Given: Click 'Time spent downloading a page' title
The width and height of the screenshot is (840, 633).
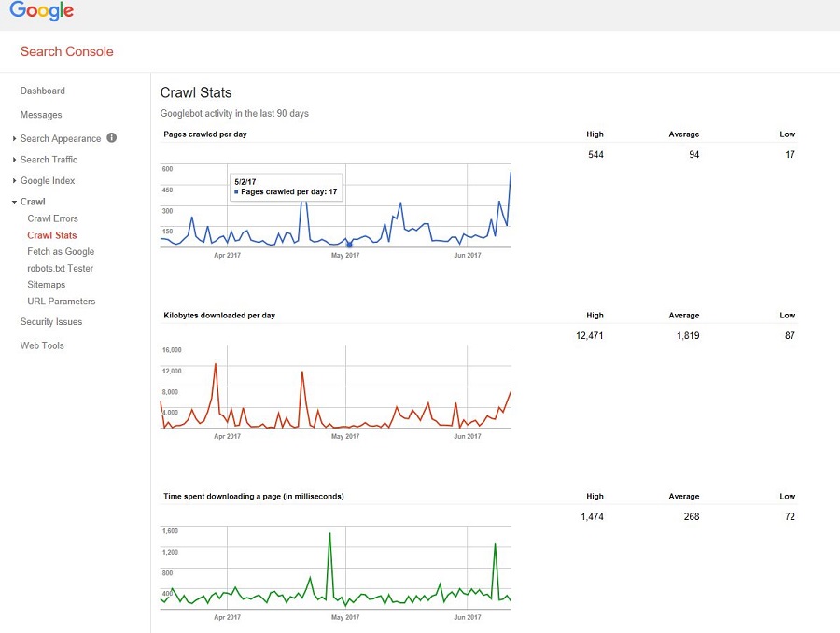Looking at the screenshot, I should click(x=253, y=497).
